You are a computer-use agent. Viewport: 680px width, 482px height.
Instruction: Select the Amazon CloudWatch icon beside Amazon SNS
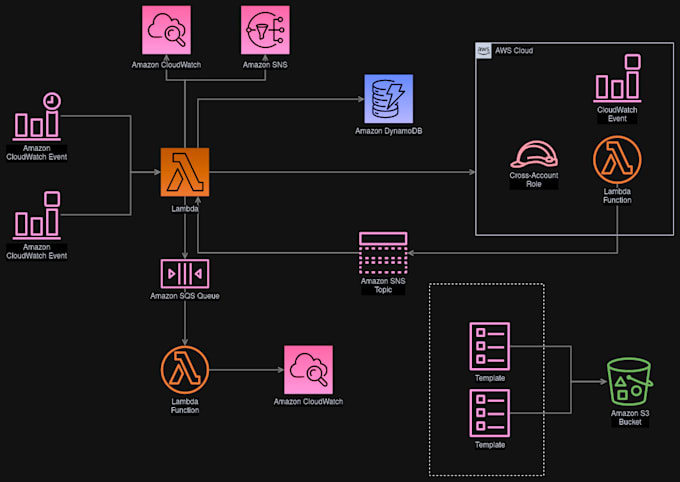(x=166, y=30)
